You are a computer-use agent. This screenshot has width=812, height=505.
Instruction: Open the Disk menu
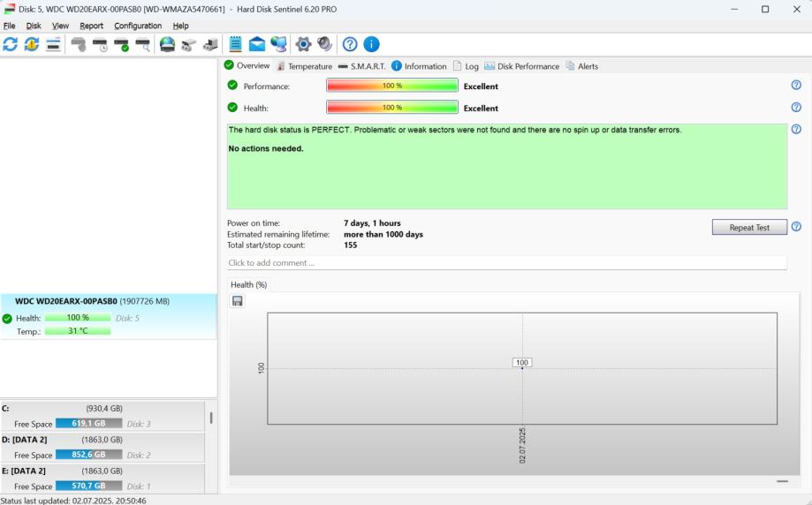coord(34,26)
